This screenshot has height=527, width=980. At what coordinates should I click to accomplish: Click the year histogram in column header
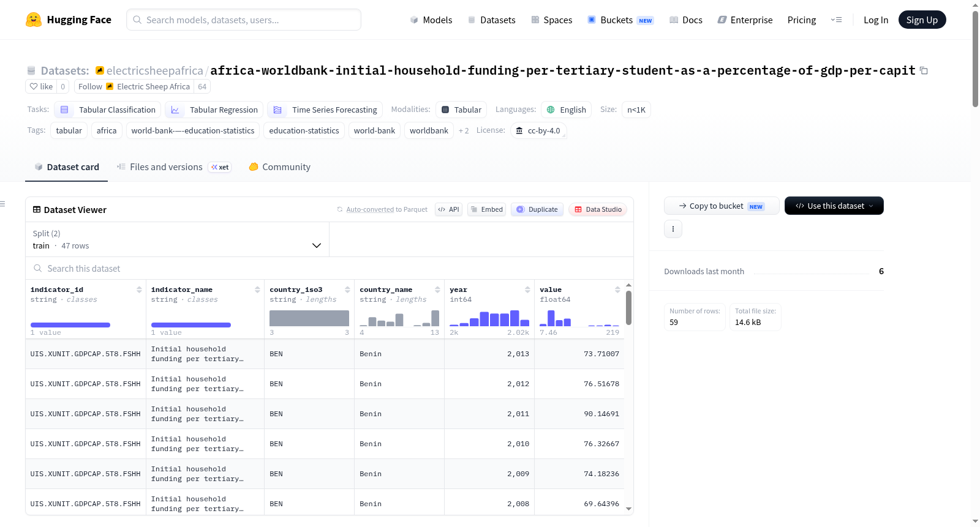pyautogui.click(x=489, y=318)
